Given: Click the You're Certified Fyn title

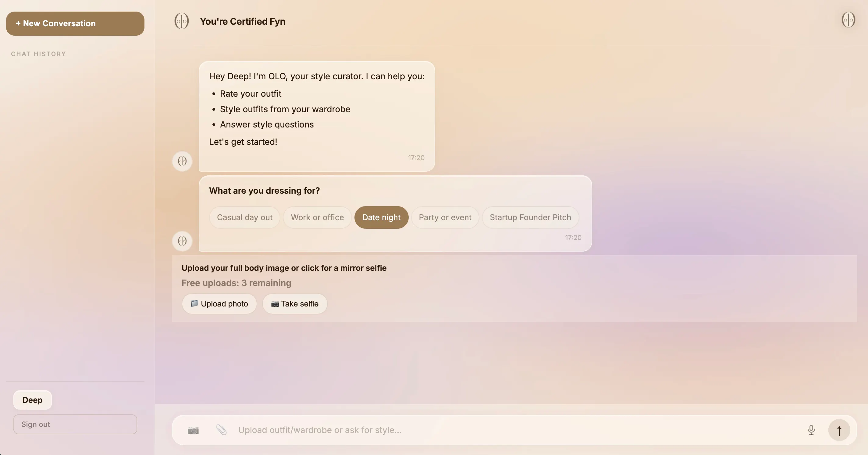Looking at the screenshot, I should pyautogui.click(x=243, y=21).
